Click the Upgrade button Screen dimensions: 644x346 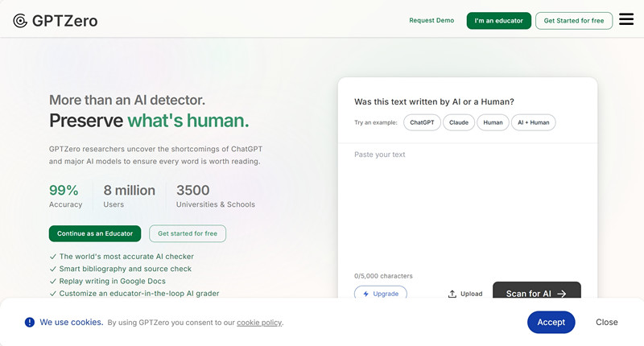(380, 294)
